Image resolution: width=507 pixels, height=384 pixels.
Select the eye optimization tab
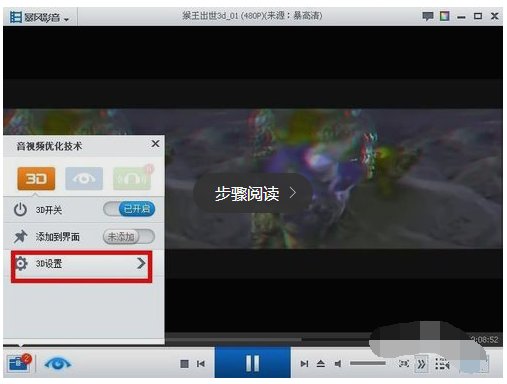[84, 179]
